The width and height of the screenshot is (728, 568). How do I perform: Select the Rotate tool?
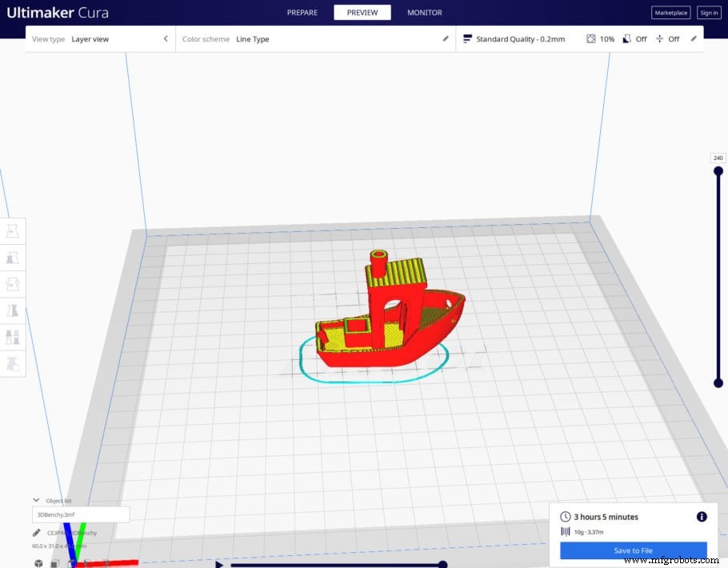tap(12, 283)
